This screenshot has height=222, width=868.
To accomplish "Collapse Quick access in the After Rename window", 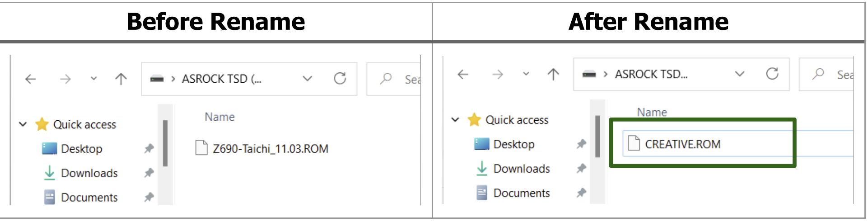I will pos(455,120).
